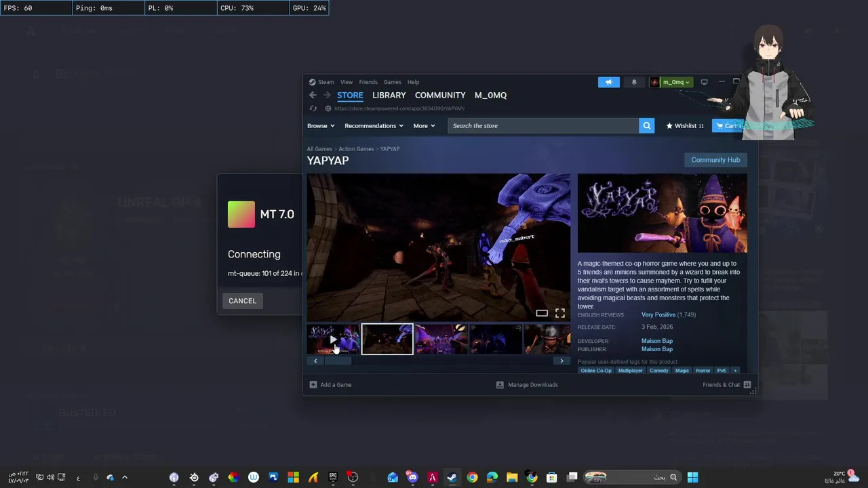The image size is (868, 488).
Task: Select the Comedy tag
Action: (x=659, y=371)
